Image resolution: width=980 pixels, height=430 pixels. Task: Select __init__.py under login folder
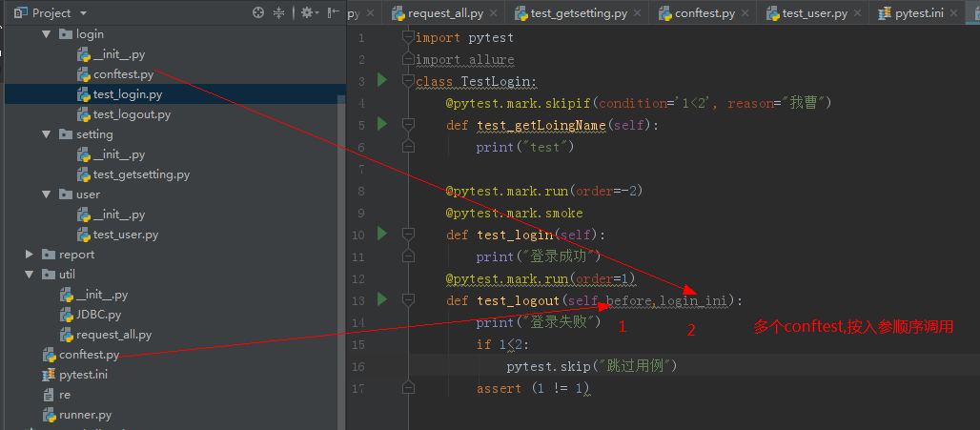119,54
